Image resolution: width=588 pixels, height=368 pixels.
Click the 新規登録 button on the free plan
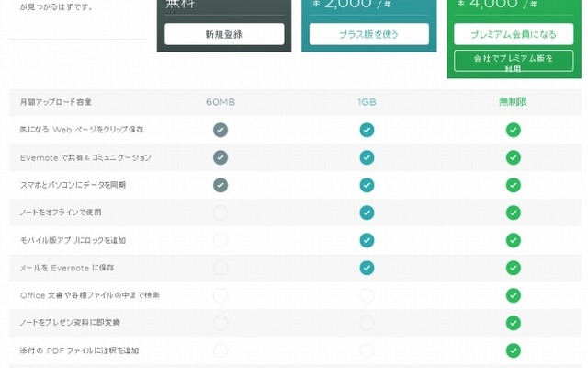pyautogui.click(x=224, y=34)
